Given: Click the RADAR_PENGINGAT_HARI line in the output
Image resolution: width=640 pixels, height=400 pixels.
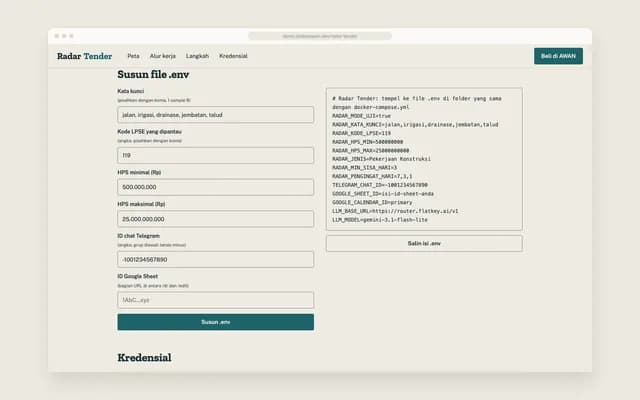Looking at the screenshot, I should [372, 176].
